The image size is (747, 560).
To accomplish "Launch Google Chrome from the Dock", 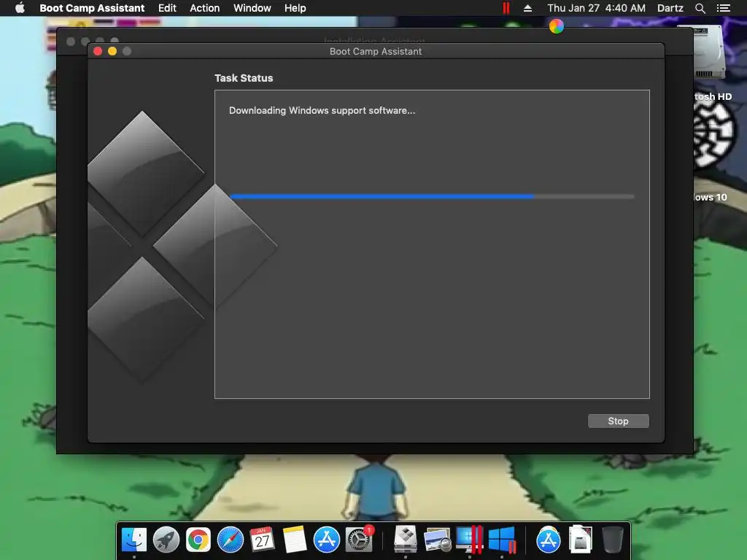I will [x=198, y=540].
